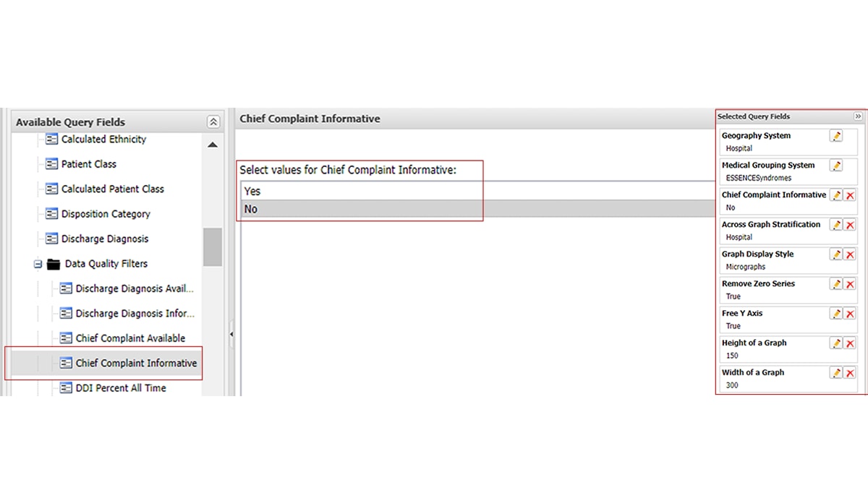Edit the Geography System query field

836,136
